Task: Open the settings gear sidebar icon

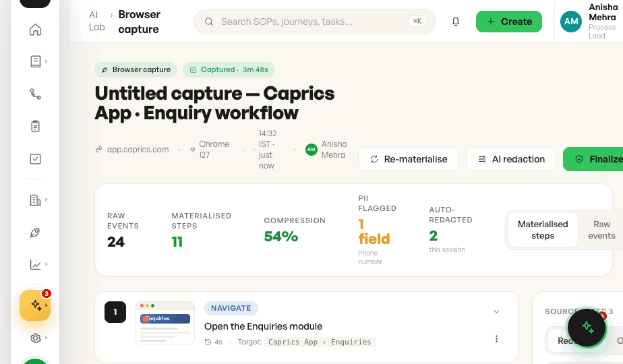Action: (x=35, y=338)
